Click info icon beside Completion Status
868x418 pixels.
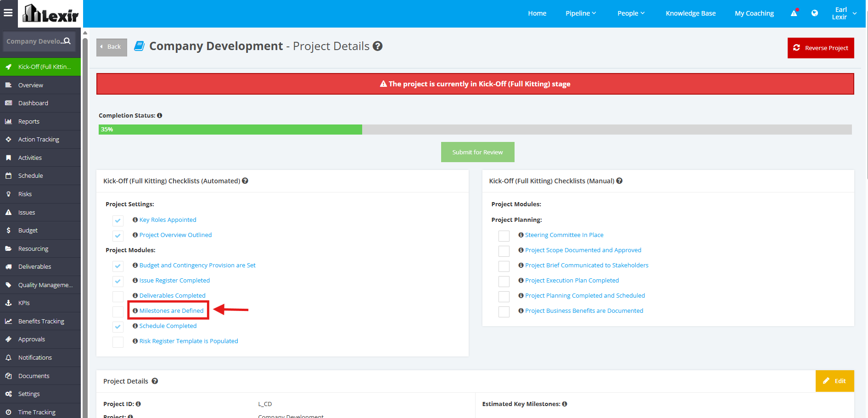point(160,115)
